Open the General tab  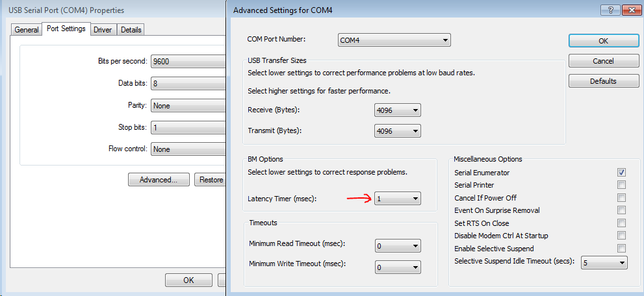tap(27, 29)
